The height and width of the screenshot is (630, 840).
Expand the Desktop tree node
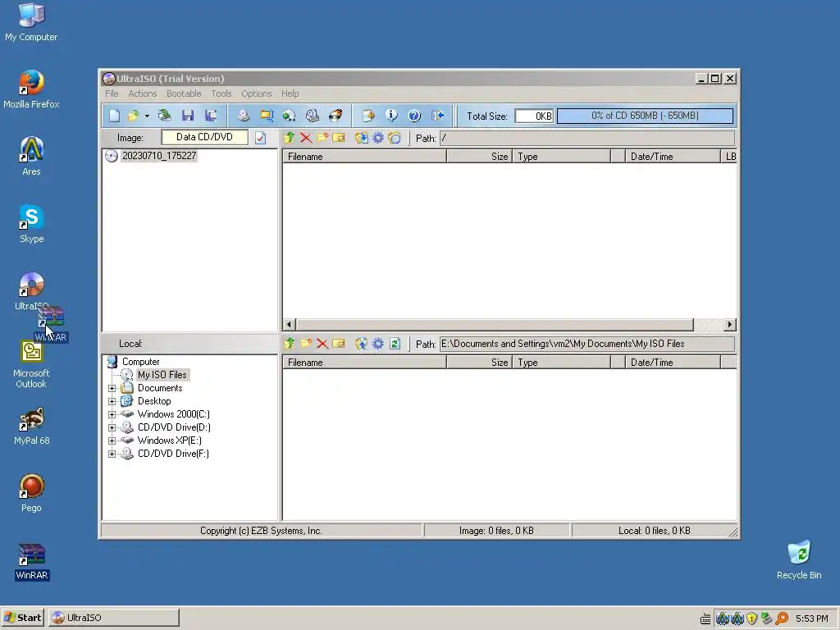(112, 401)
